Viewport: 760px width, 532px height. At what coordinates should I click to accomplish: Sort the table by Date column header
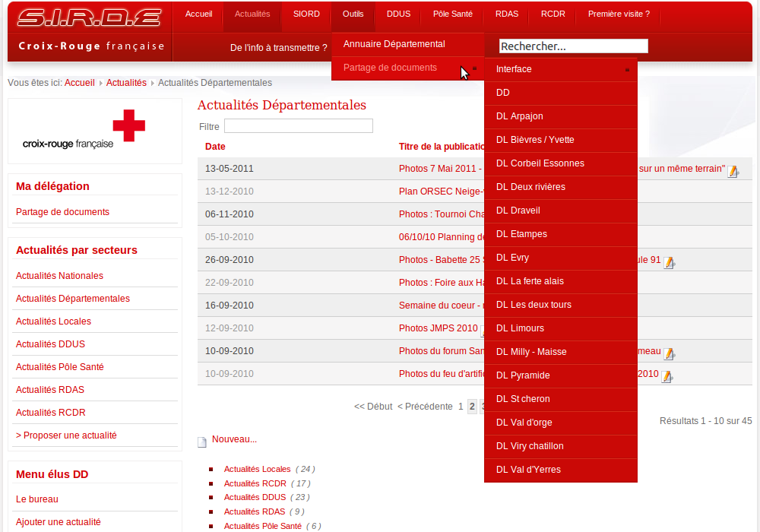(x=215, y=147)
